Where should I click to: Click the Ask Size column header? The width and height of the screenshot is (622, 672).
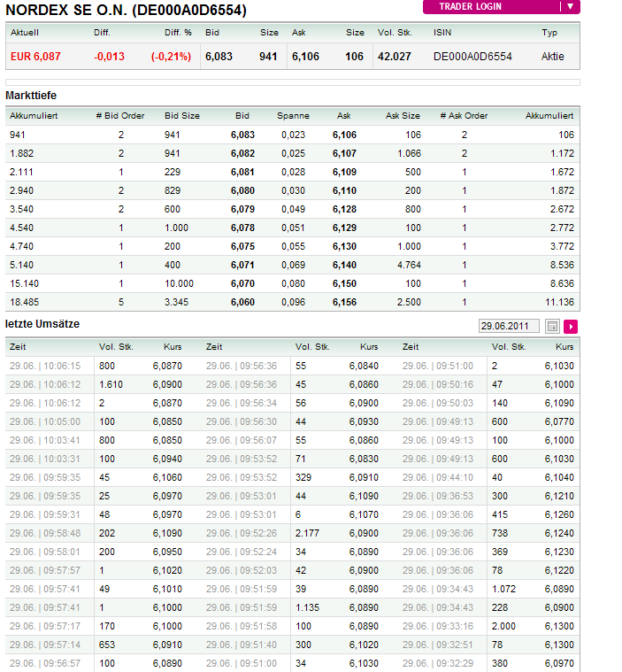(x=403, y=116)
